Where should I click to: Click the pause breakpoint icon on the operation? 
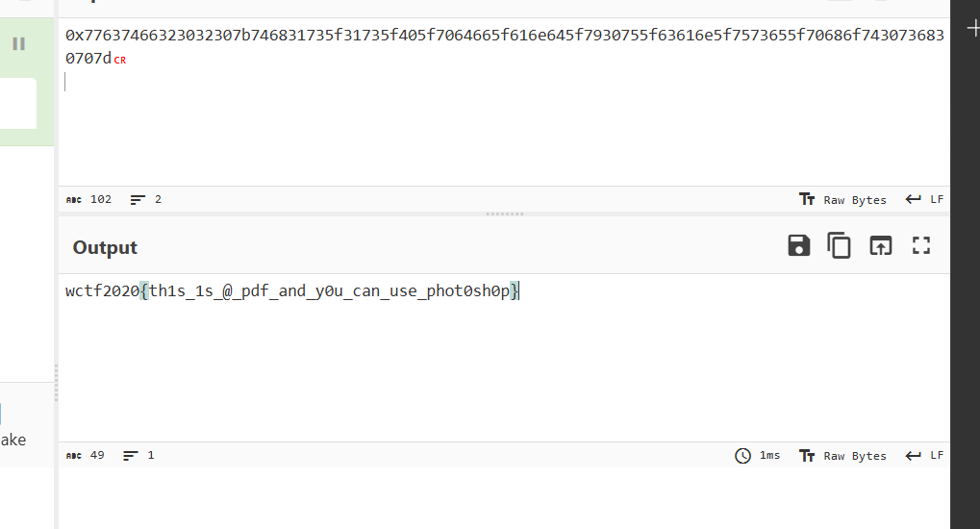coord(18,44)
